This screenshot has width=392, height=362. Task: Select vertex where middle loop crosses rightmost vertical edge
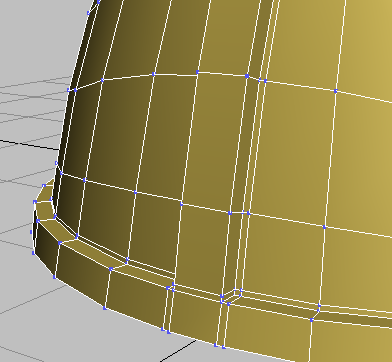coord(324,227)
